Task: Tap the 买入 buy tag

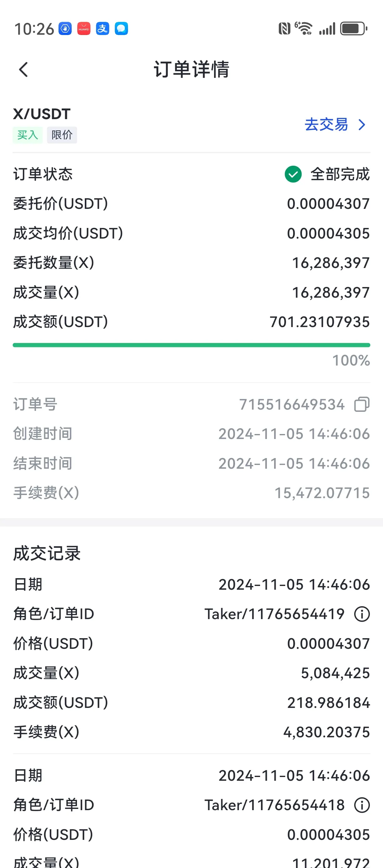Action: pos(28,135)
